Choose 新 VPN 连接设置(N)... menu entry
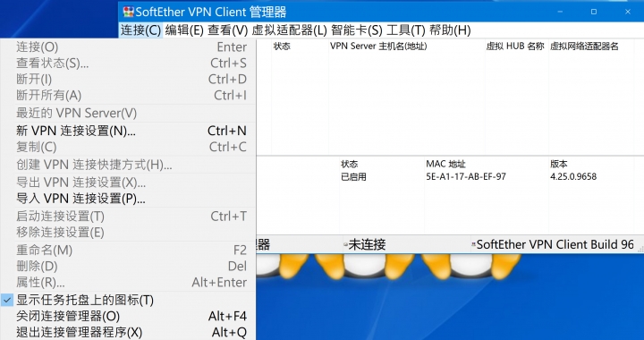Viewport: 644px width, 340px height. [128, 131]
